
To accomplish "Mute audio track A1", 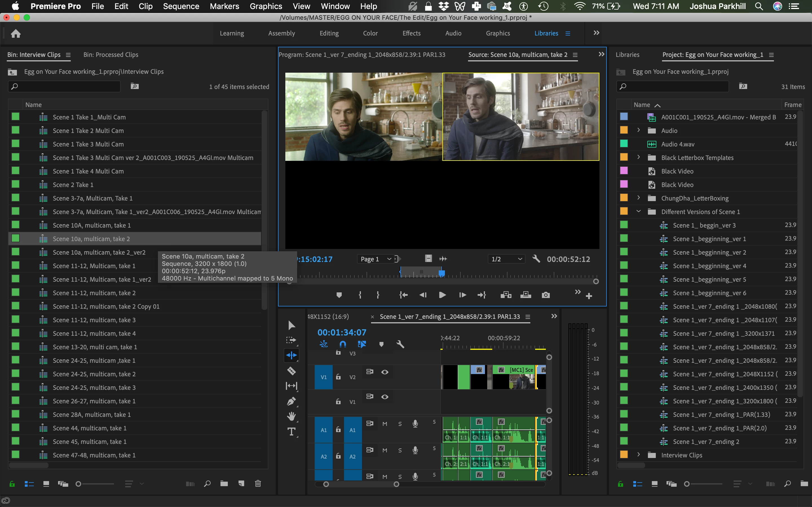I will coord(385,424).
